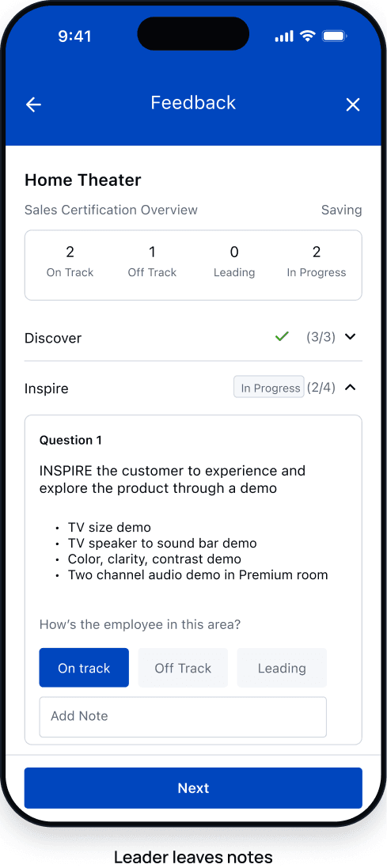Viewport: 387px width, 868px height.
Task: Tap the INSPIRE the customer question text
Action: tap(173, 479)
